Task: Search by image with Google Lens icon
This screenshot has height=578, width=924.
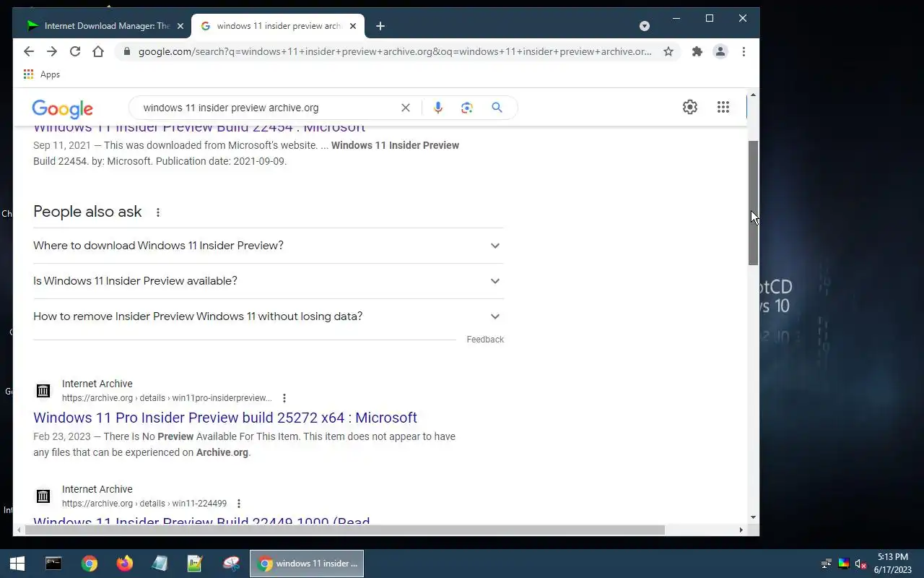Action: pos(467,108)
